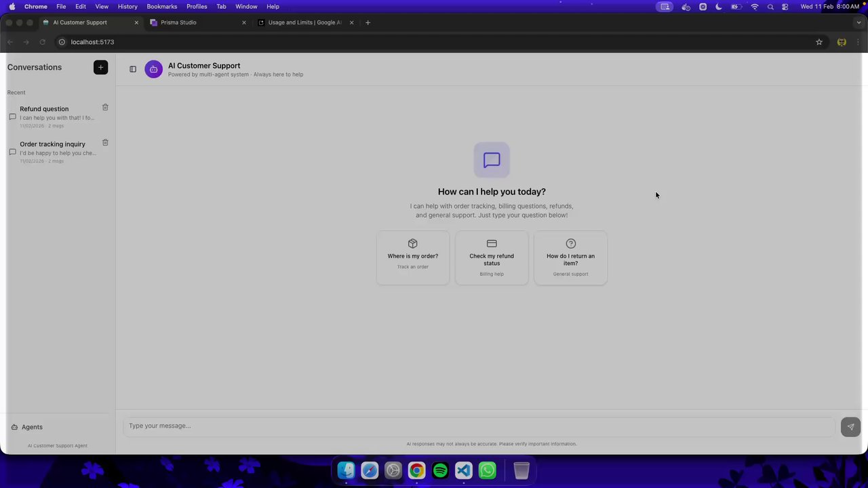The height and width of the screenshot is (488, 868).
Task: Click the package box icon
Action: pyautogui.click(x=413, y=243)
